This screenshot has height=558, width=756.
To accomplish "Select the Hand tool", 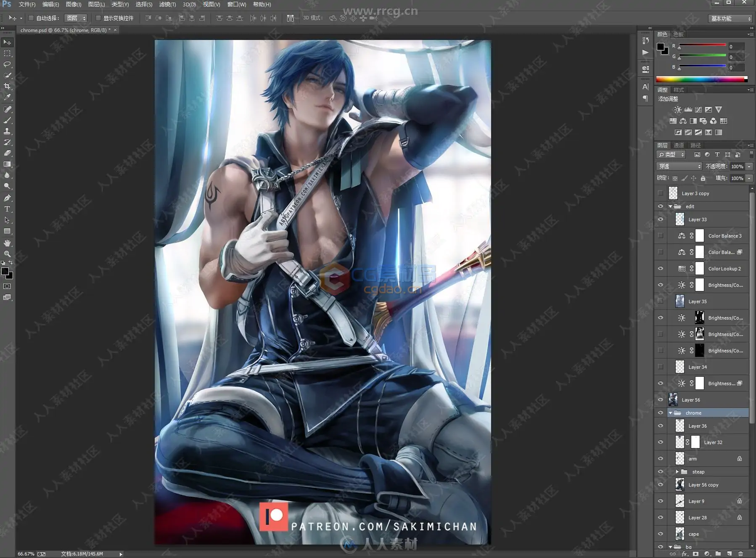I will tap(7, 243).
